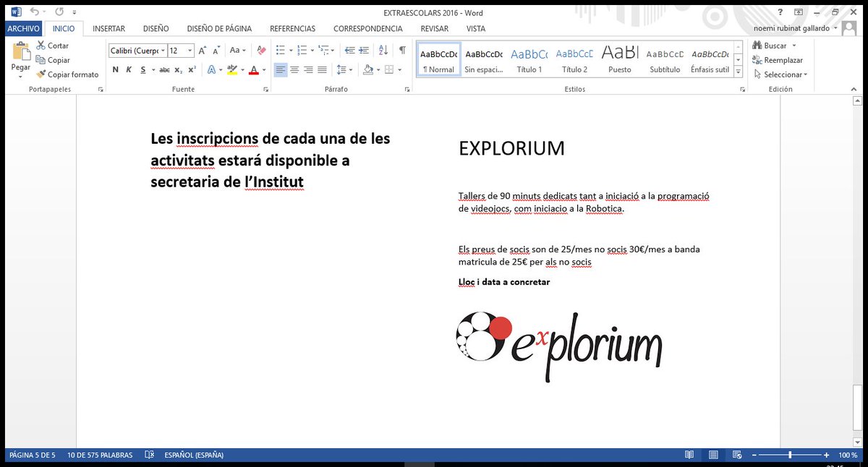The width and height of the screenshot is (868, 467).
Task: Justify the paragraph text
Action: pyautogui.click(x=322, y=69)
